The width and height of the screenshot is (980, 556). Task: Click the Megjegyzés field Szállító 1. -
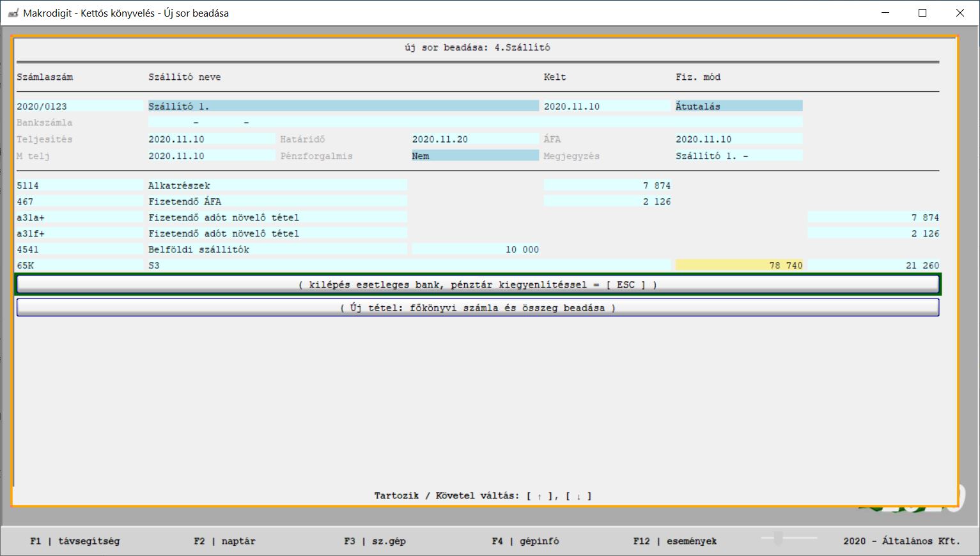click(x=739, y=155)
